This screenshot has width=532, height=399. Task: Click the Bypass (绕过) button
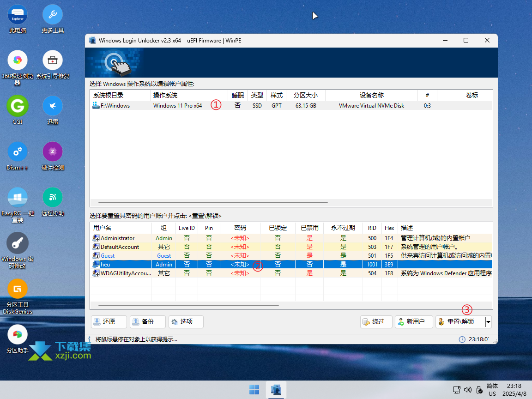(x=376, y=322)
